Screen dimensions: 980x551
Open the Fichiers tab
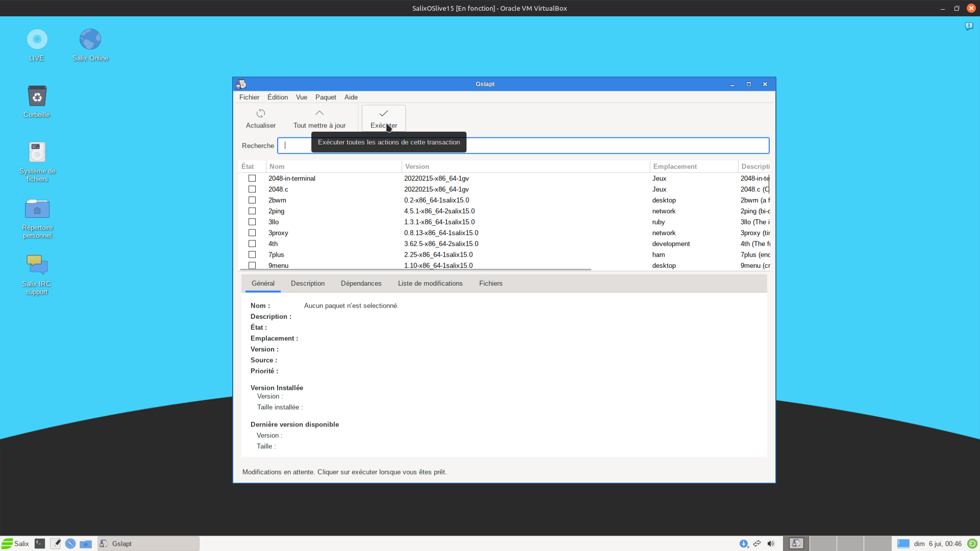491,283
